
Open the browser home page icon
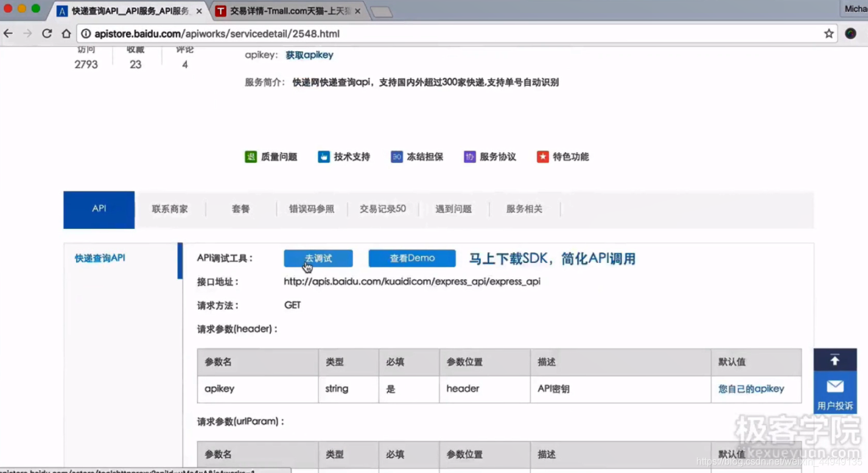(x=66, y=33)
